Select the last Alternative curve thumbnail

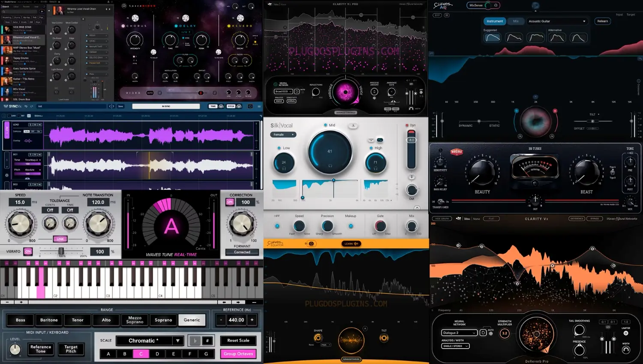[578, 38]
